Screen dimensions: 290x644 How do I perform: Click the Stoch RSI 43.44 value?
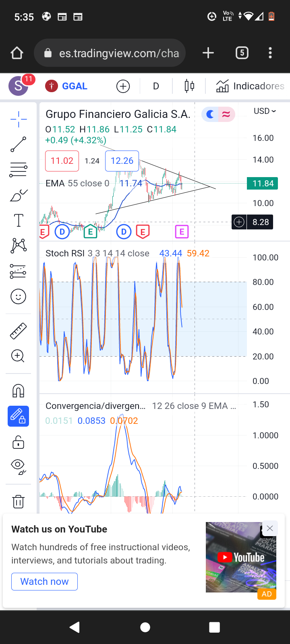coord(171,254)
